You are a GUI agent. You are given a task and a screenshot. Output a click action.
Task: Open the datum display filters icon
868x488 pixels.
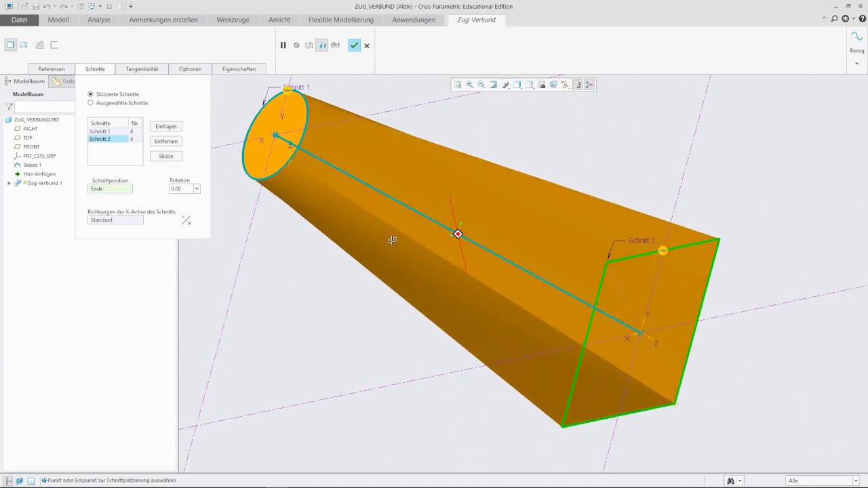(566, 85)
